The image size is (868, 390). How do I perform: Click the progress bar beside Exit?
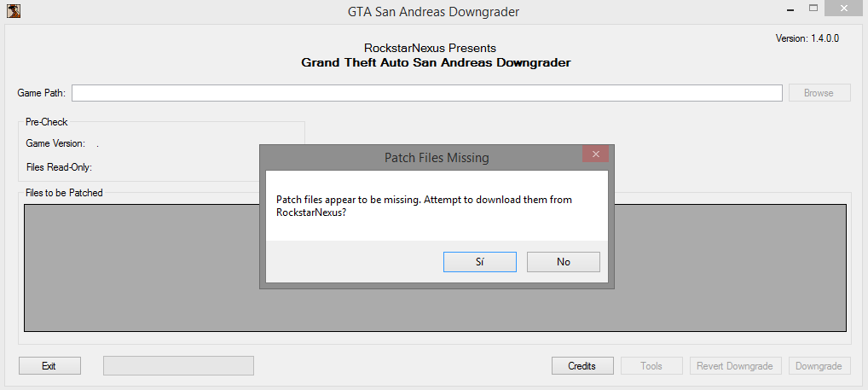[x=178, y=366]
